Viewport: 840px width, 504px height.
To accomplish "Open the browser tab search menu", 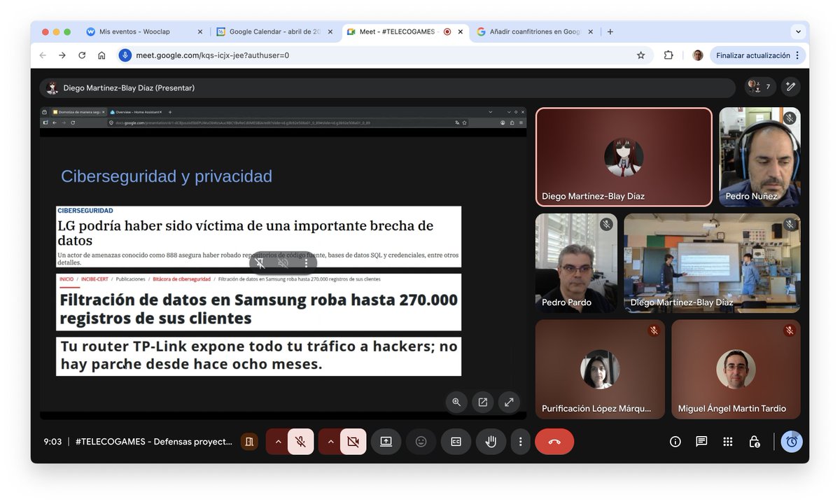I will click(x=797, y=31).
